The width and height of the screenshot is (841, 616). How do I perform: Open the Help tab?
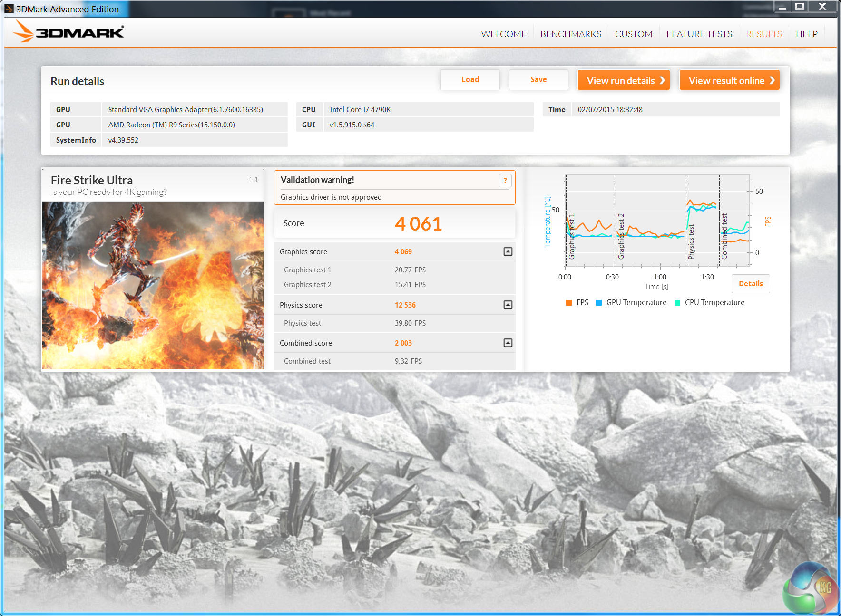point(806,34)
